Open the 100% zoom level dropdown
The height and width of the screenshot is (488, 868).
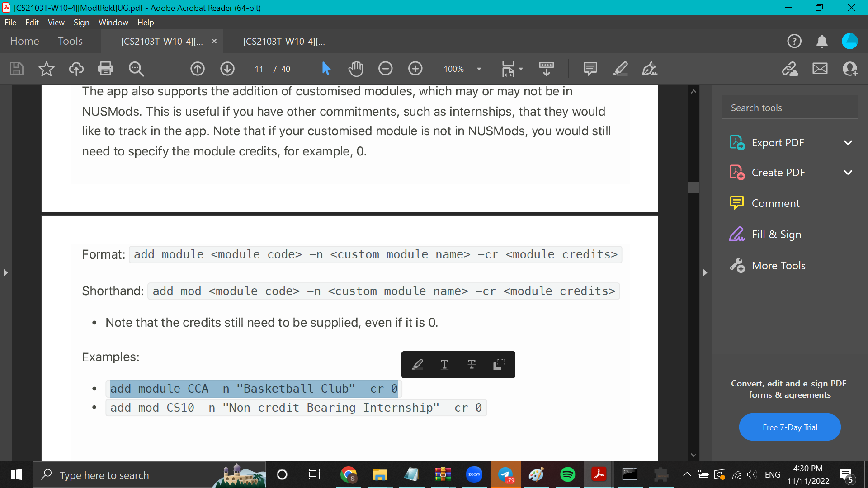coord(479,69)
